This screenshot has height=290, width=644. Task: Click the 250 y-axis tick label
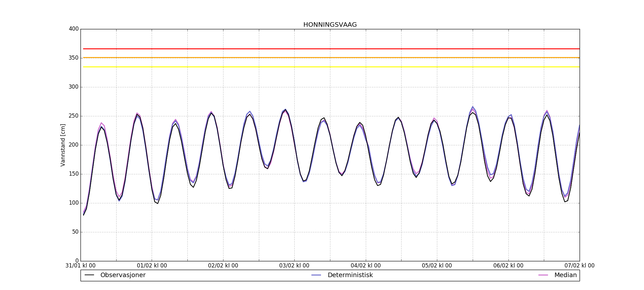[x=74, y=116]
